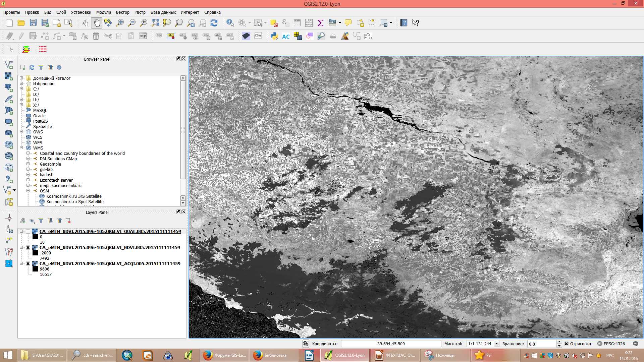The image size is (644, 362).
Task: Click the EPSG:4326 CRS button
Action: (x=611, y=344)
